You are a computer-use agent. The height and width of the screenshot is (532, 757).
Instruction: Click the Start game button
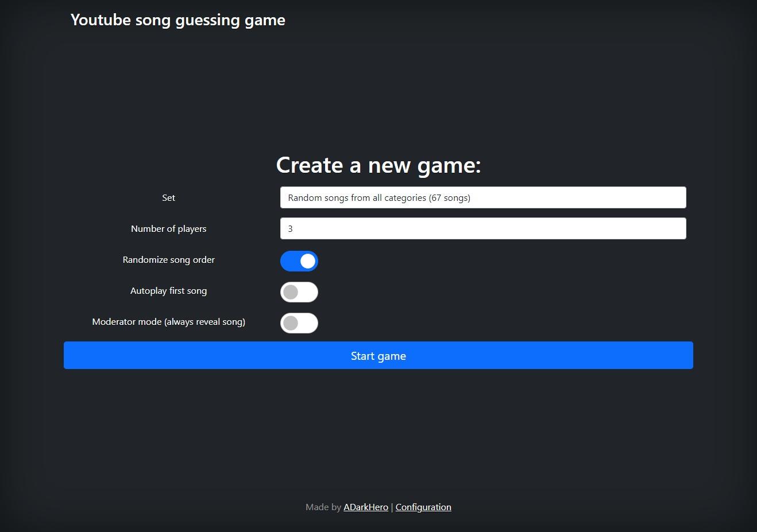point(378,355)
